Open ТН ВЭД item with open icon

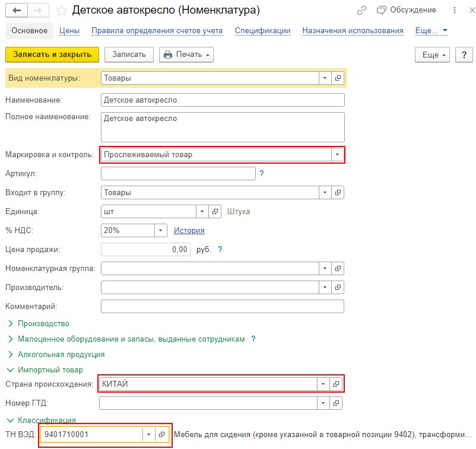click(x=161, y=434)
